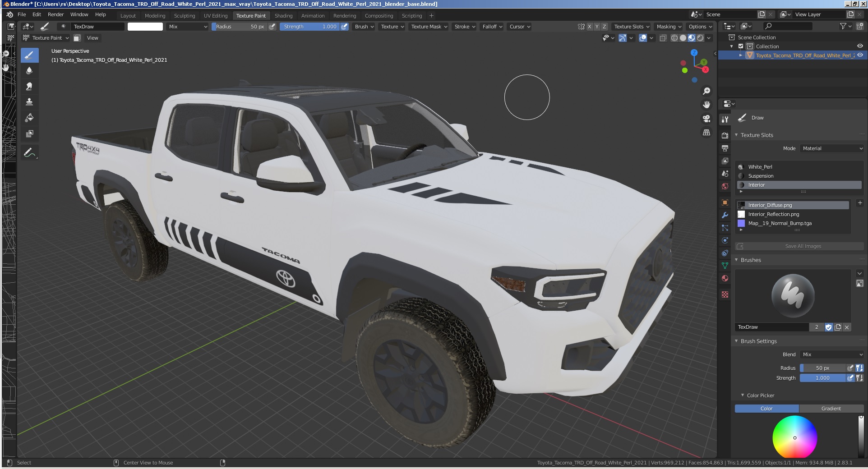Select the Soften tool in the left toolbar

pos(29,70)
